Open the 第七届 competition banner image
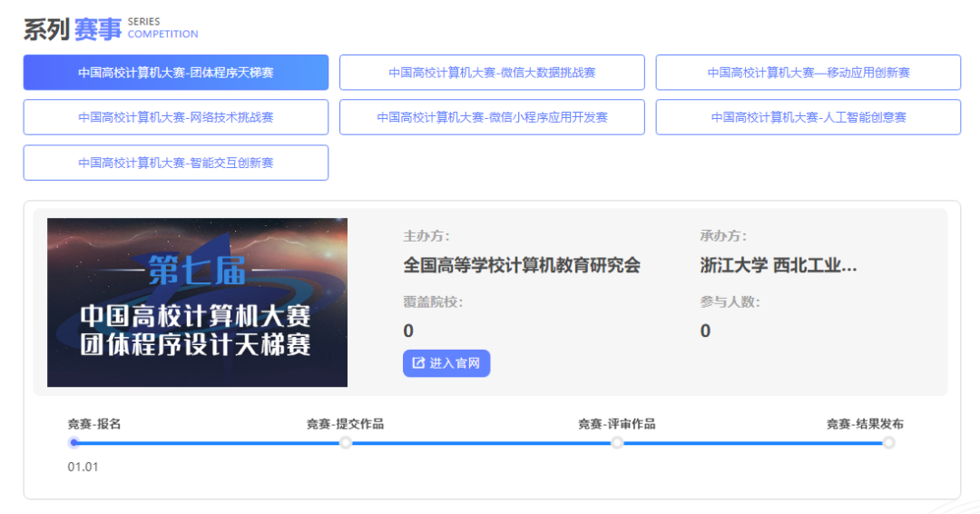The image size is (980, 514). (198, 302)
